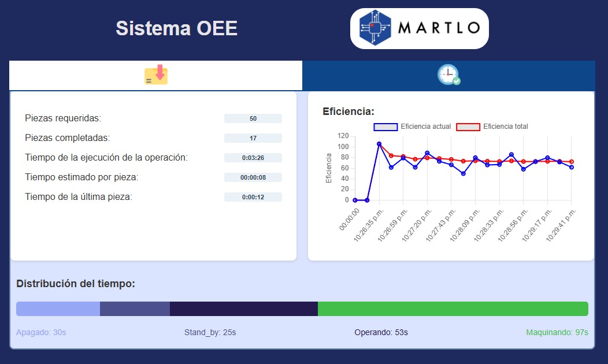Click the light Apagado bar segment
608x364 pixels.
(x=58, y=309)
